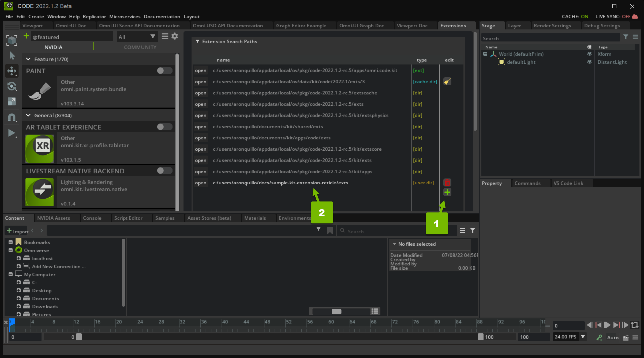
Task: Open the FPS dropdown arrow
Action: click(x=583, y=336)
